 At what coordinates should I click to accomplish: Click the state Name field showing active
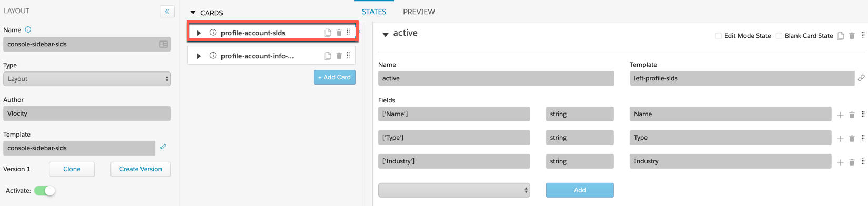[496, 78]
